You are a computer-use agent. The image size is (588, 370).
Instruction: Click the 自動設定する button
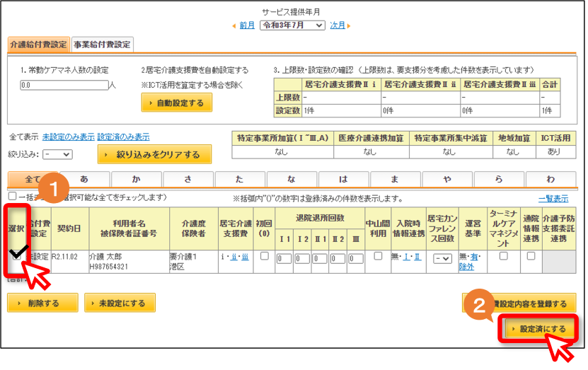pyautogui.click(x=177, y=103)
